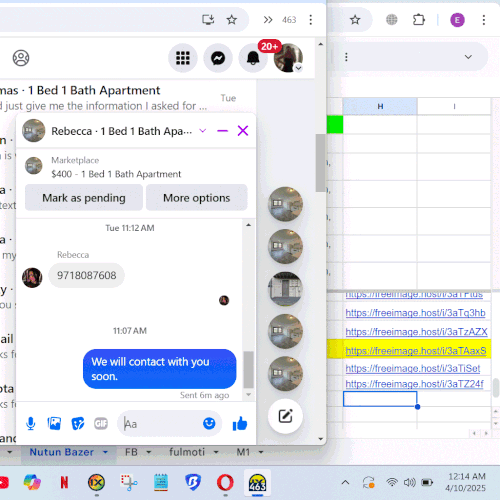Show hidden system tray icons chevron

coord(345,482)
